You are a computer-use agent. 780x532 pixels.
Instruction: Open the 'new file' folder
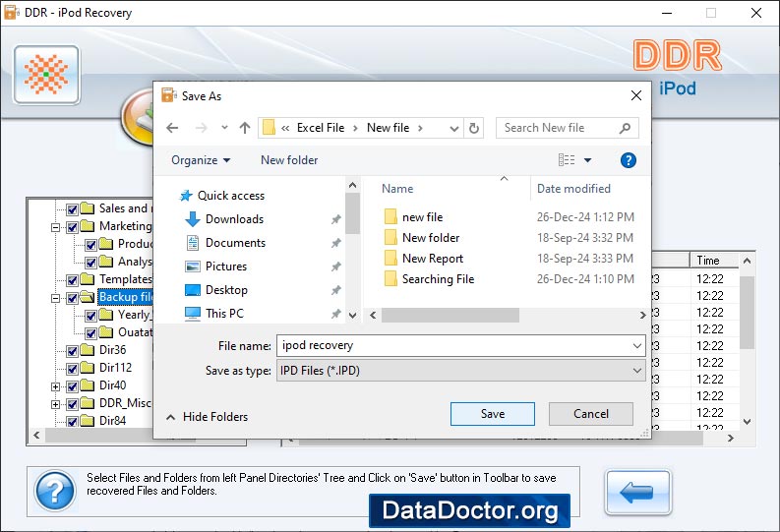click(x=422, y=216)
